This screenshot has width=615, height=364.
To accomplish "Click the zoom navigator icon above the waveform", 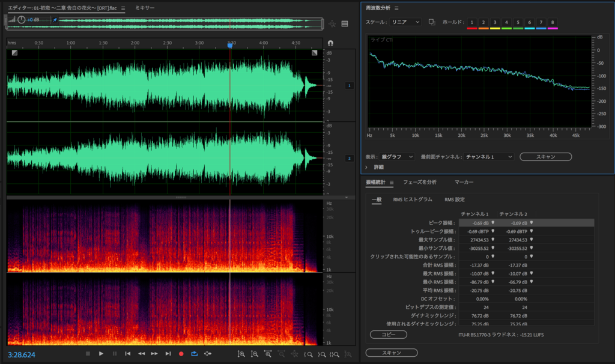I will pyautogui.click(x=332, y=24).
